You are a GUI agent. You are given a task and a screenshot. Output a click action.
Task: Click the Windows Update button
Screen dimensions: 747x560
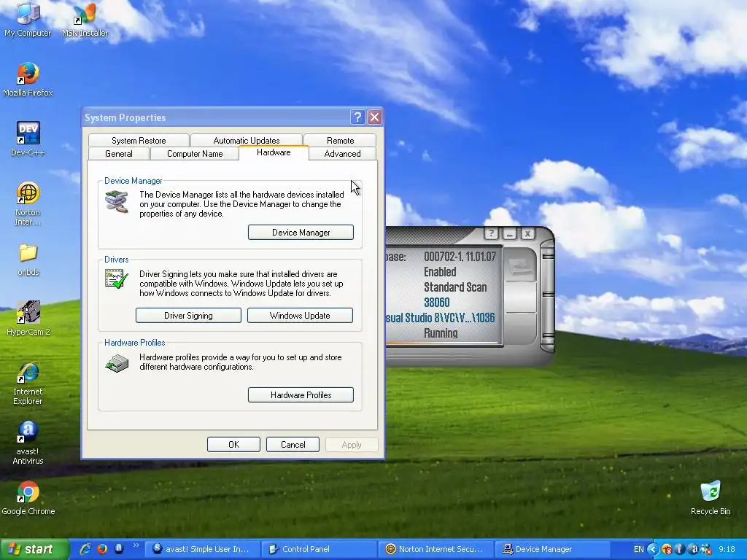[x=300, y=315]
